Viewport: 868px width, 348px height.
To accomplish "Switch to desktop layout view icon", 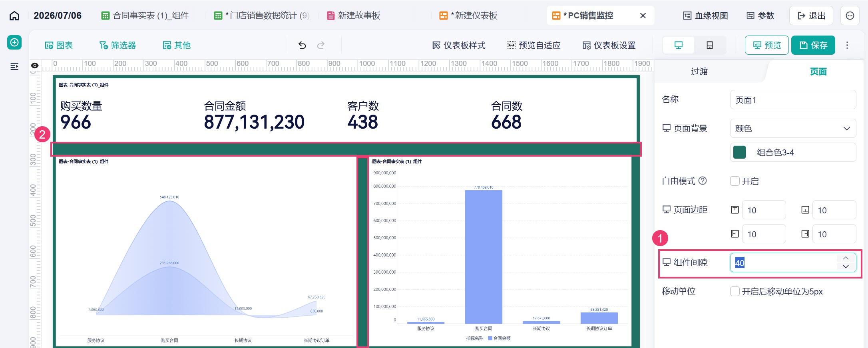I will tap(679, 45).
